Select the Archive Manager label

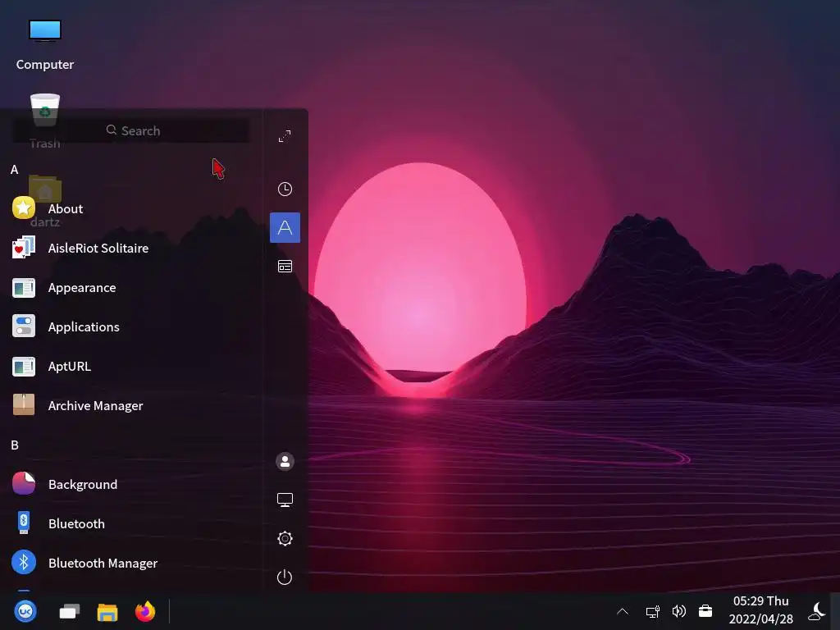tap(95, 406)
